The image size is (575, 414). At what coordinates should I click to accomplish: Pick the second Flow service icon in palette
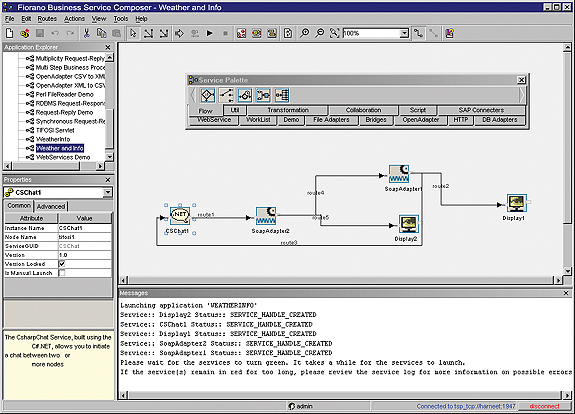[x=226, y=95]
